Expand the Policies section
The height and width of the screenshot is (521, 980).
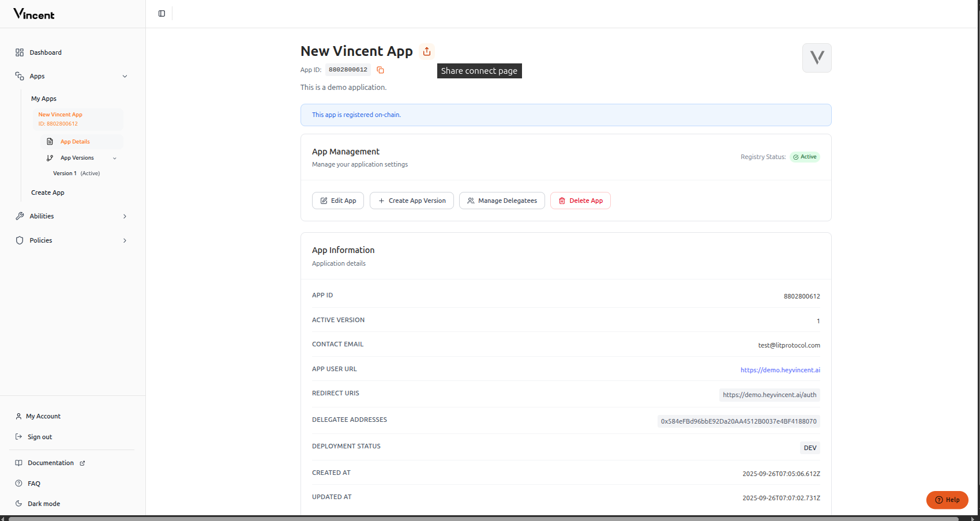click(x=125, y=240)
